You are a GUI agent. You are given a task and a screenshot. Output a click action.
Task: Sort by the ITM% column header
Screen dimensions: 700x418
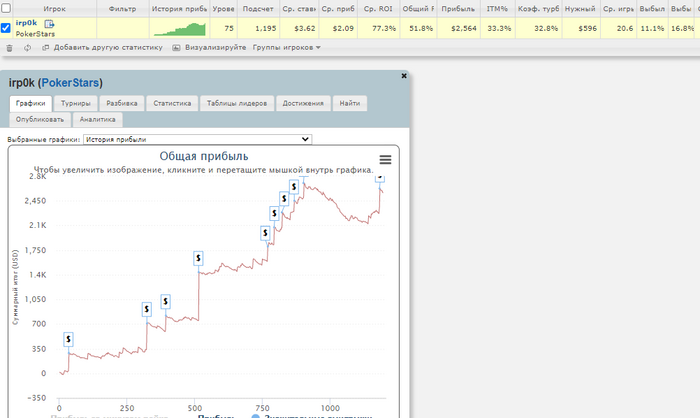click(497, 8)
